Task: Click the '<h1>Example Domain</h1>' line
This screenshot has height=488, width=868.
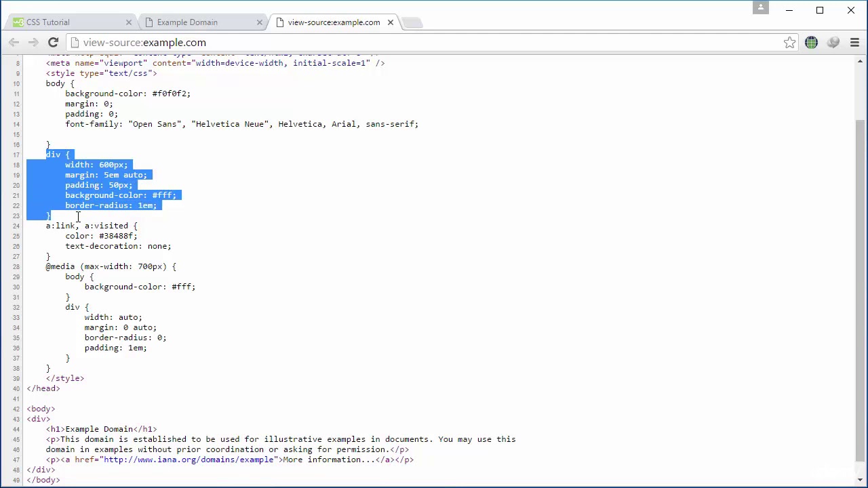Action: [101, 429]
